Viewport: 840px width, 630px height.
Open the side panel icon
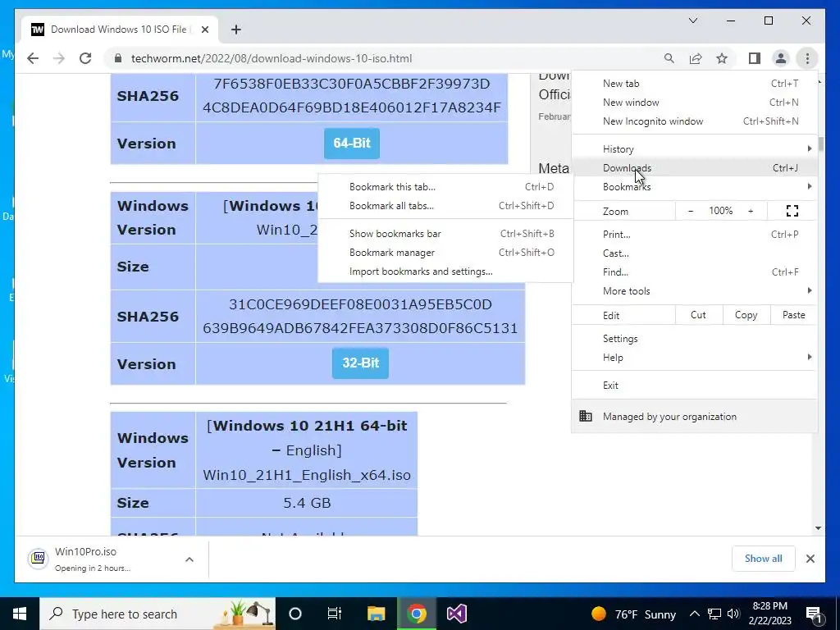[755, 58]
